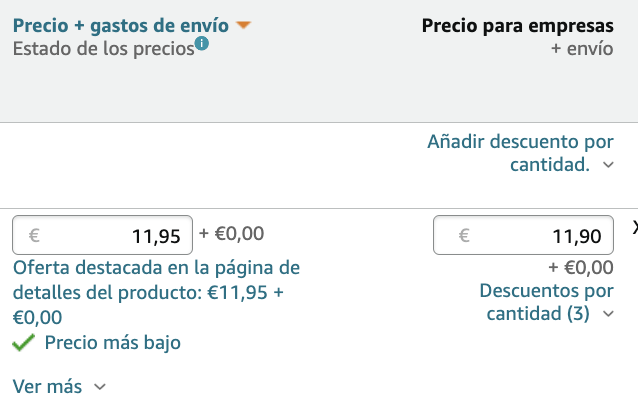This screenshot has height=404, width=638.
Task: Click the X icon beside business price field
Action: click(635, 228)
